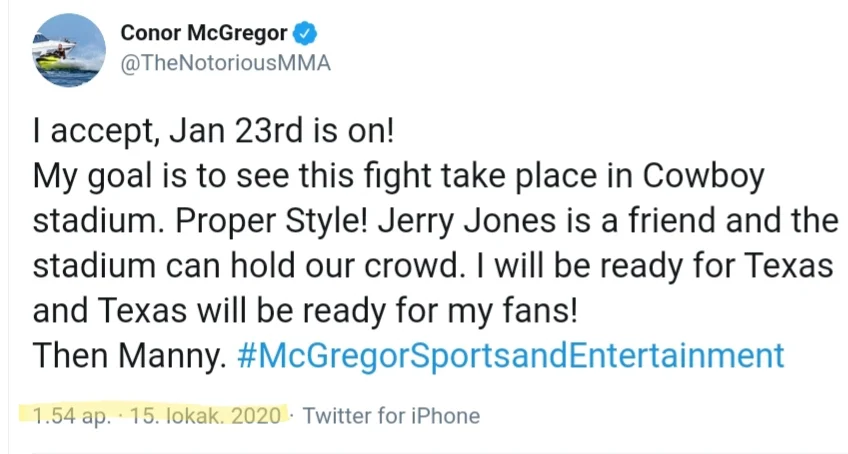
Task: Open the Twitter for iPhone source link
Action: pos(391,415)
